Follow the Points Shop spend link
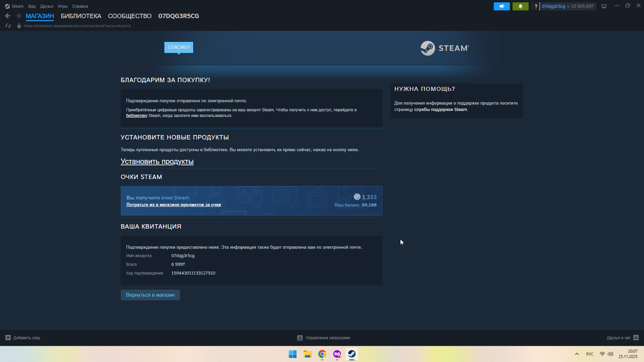 click(173, 205)
